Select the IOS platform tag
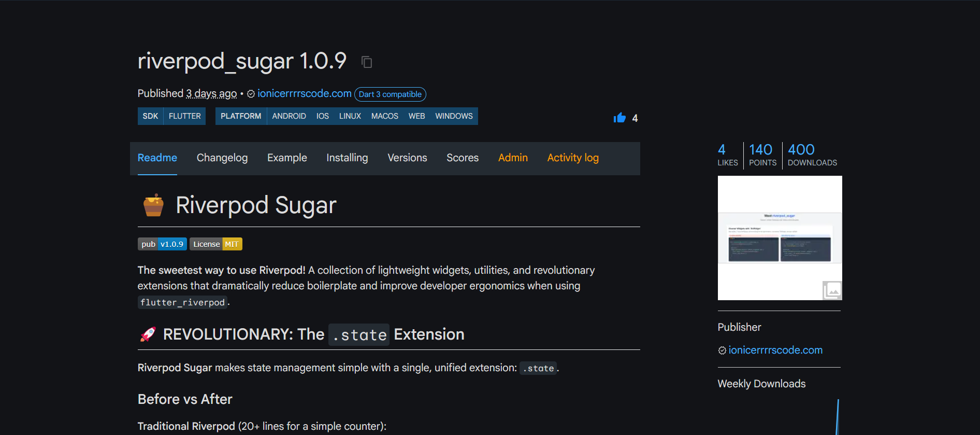The height and width of the screenshot is (435, 980). (323, 116)
